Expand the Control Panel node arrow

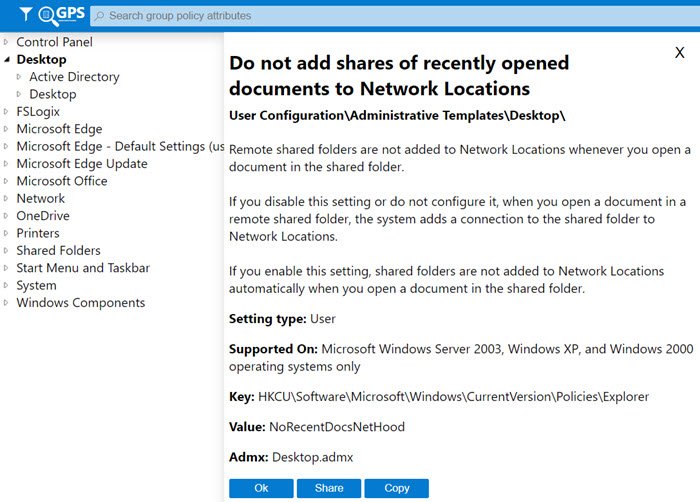[7, 42]
